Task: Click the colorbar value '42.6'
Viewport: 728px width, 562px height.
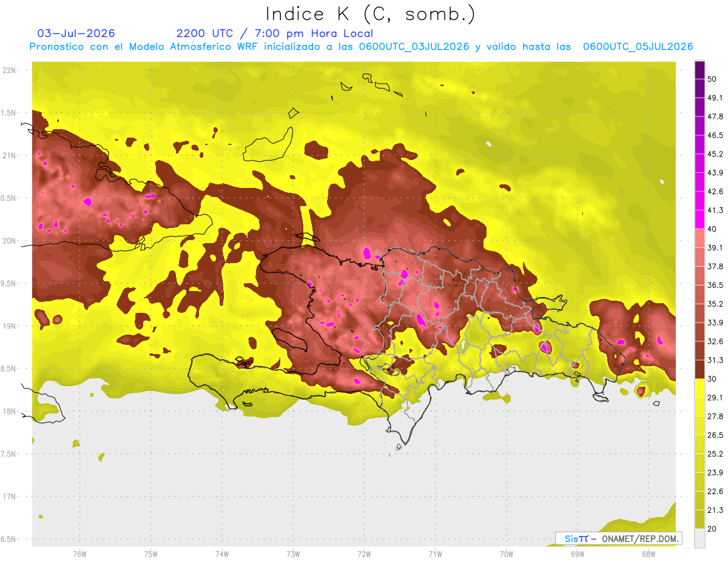Action: (x=715, y=192)
